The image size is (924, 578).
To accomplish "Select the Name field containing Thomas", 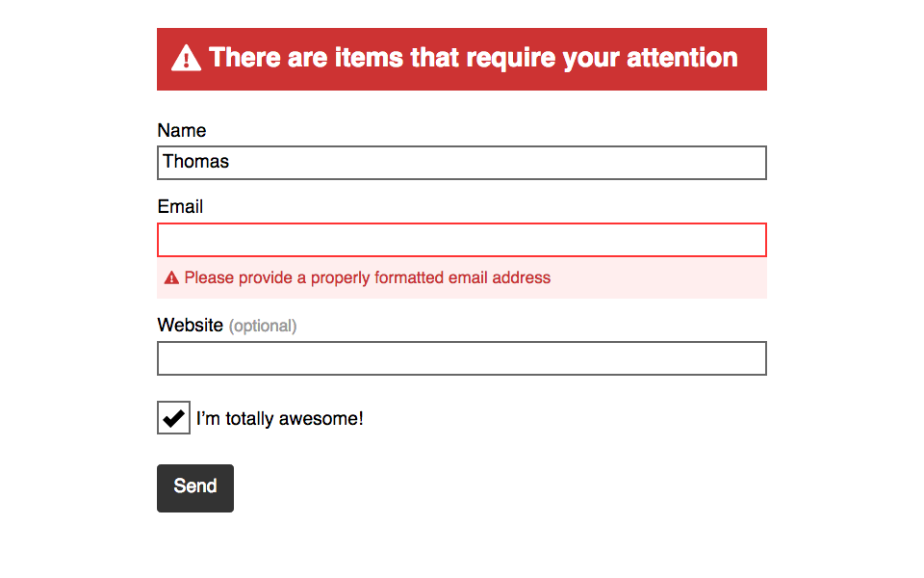I will (x=461, y=162).
